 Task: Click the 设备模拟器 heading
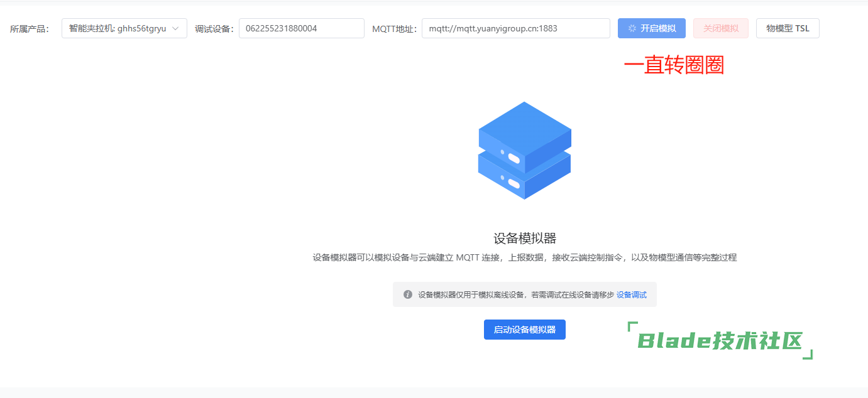[525, 239]
